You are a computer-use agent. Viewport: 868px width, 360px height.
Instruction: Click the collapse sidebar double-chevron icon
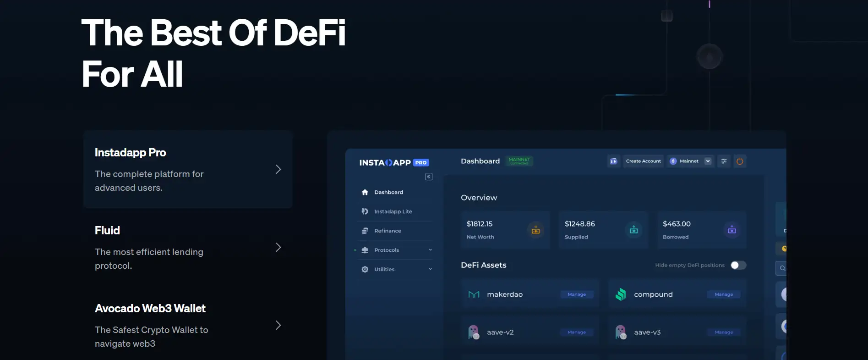coord(429,177)
